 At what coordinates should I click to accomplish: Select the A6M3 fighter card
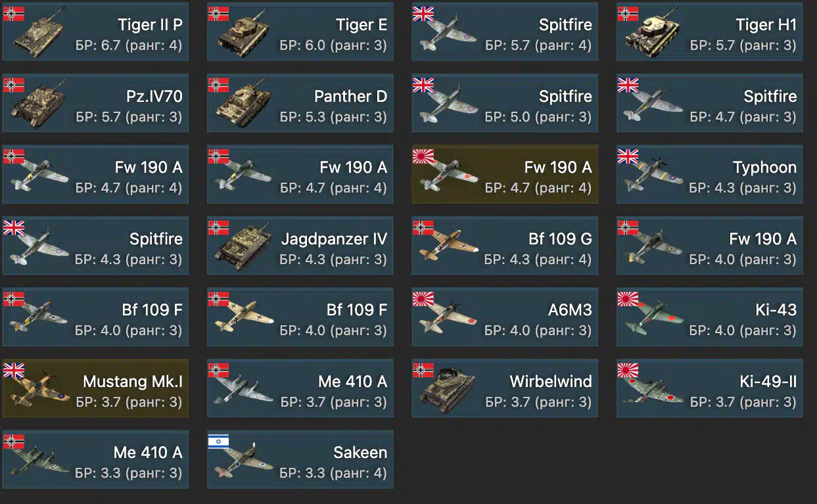[505, 317]
